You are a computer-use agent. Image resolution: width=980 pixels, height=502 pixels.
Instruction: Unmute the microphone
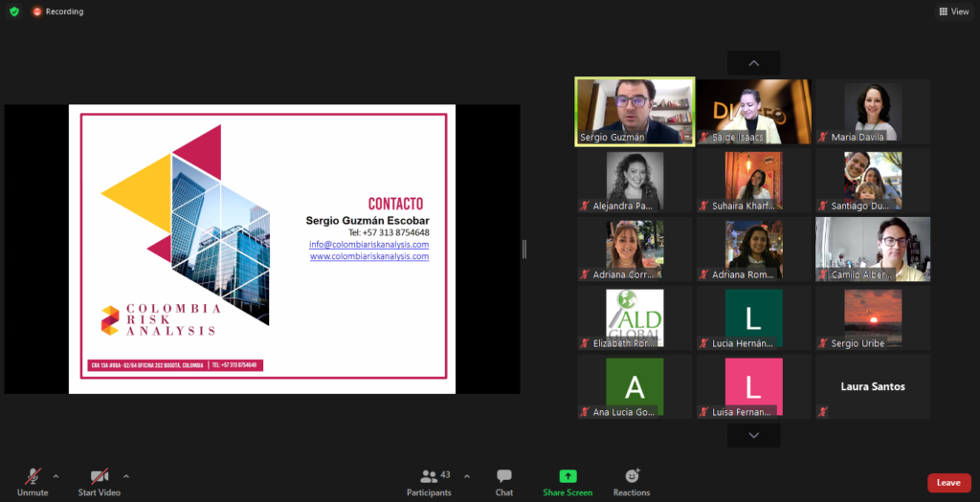pyautogui.click(x=33, y=481)
